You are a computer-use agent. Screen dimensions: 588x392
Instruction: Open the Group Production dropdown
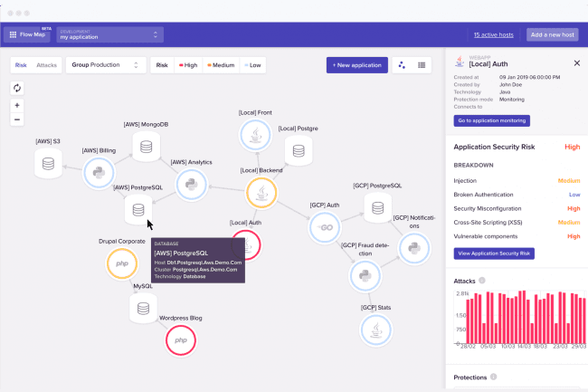coord(106,65)
